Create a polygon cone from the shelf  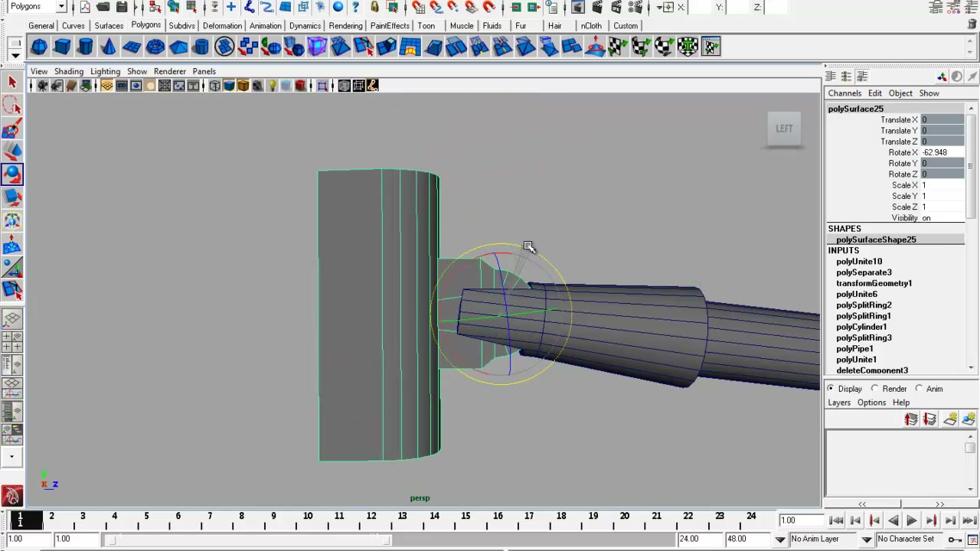point(108,47)
